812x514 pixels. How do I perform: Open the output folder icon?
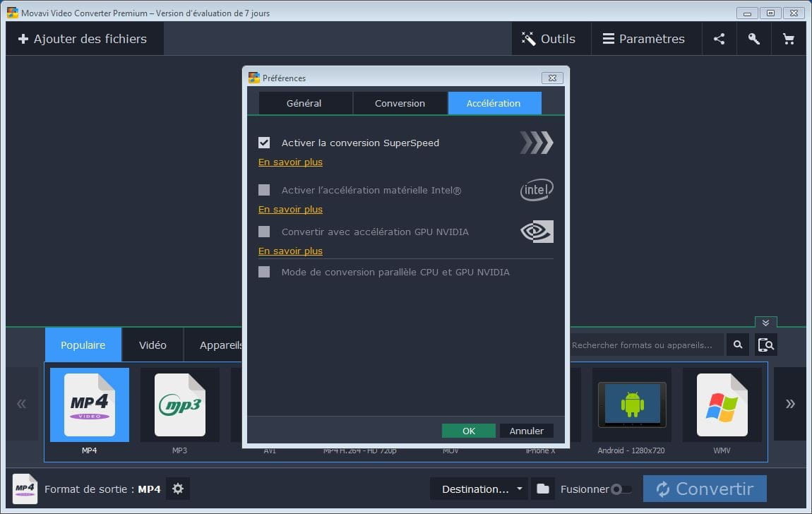click(x=543, y=489)
